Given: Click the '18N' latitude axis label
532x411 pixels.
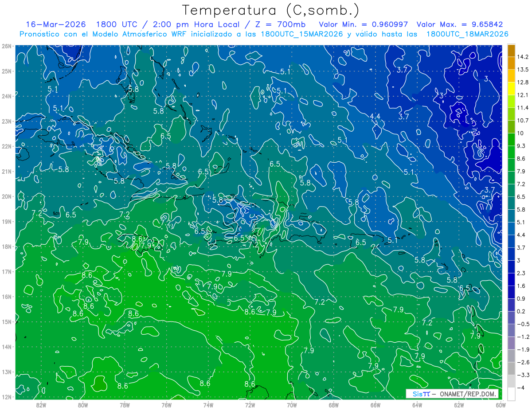Looking at the screenshot, I should (x=7, y=247).
